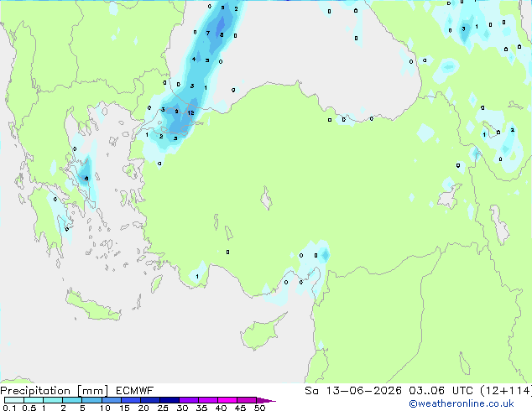Click the 25–30 mm dark navy legend swatch
This screenshot has width=532, height=411.
pyautogui.click(x=169, y=400)
